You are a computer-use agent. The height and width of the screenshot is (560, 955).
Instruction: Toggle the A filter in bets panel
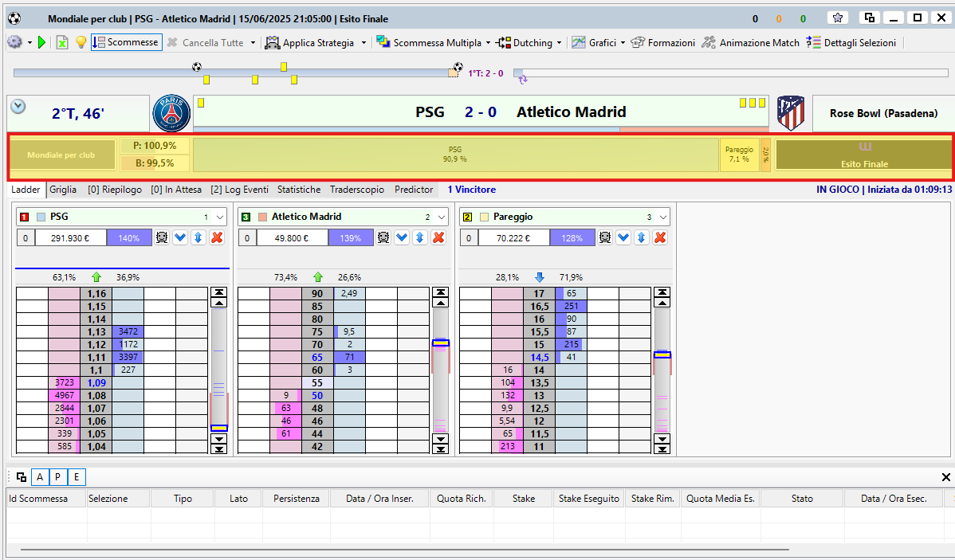39,477
